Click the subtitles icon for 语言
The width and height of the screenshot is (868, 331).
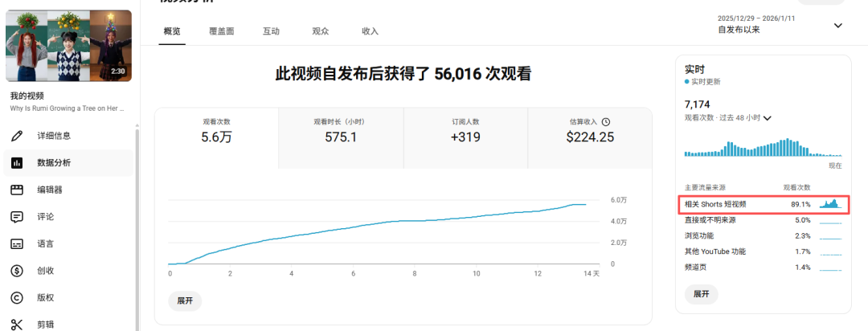(x=17, y=244)
